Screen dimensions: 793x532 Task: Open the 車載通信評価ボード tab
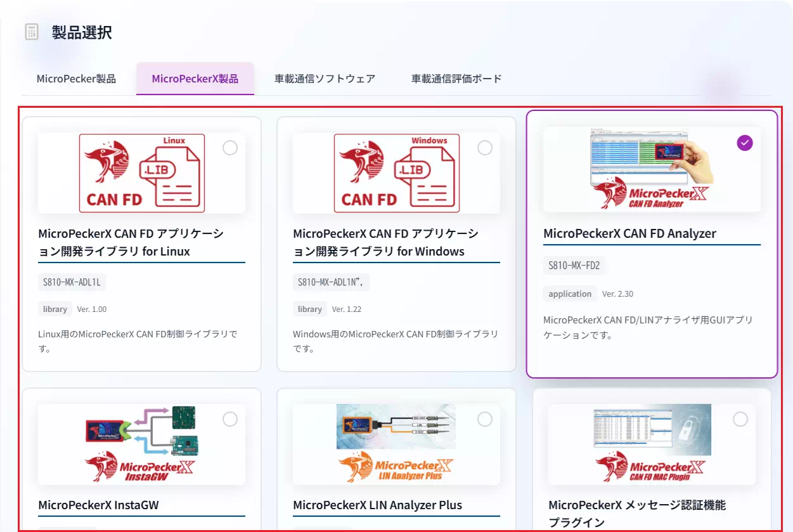pos(455,79)
